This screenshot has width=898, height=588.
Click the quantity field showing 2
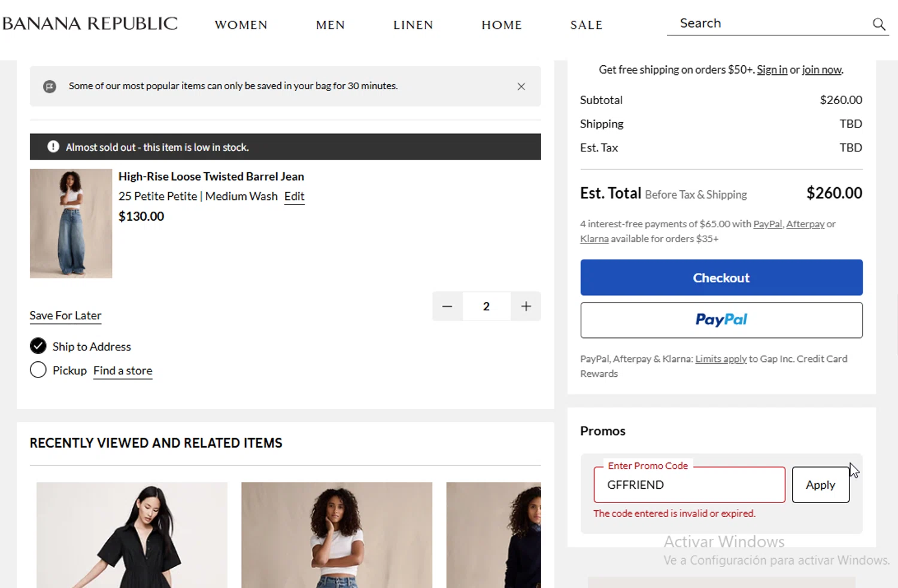486,306
